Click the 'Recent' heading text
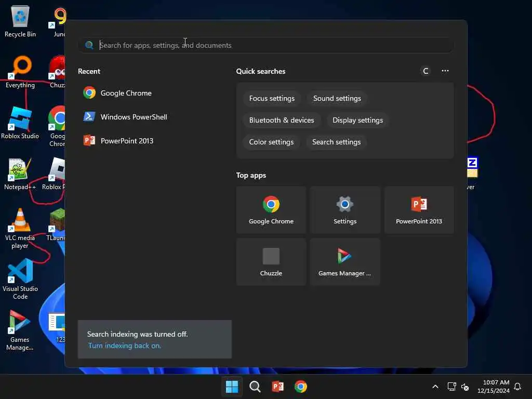532x399 pixels. point(89,71)
